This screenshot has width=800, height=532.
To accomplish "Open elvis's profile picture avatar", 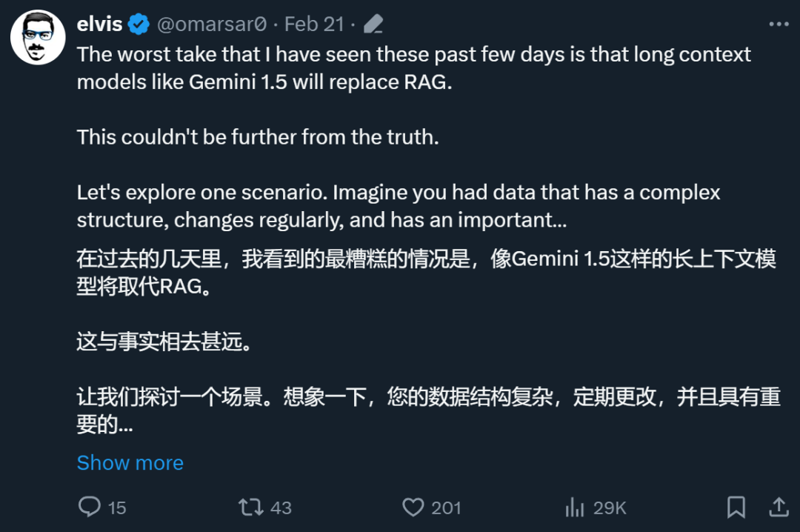I will click(x=38, y=37).
